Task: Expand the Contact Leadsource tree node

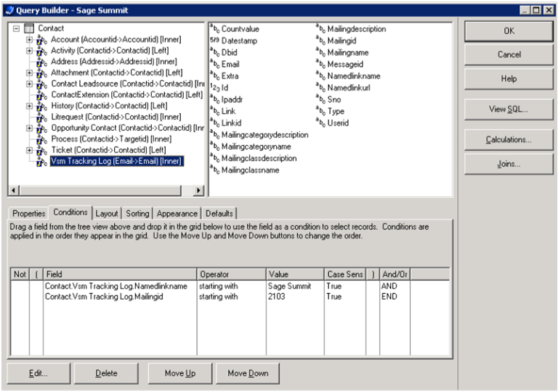Action: click(x=29, y=84)
